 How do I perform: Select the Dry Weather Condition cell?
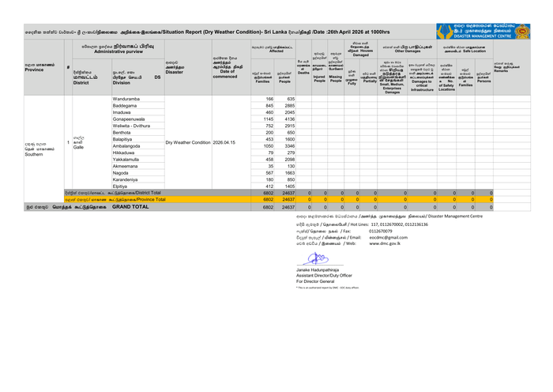[x=188, y=142]
